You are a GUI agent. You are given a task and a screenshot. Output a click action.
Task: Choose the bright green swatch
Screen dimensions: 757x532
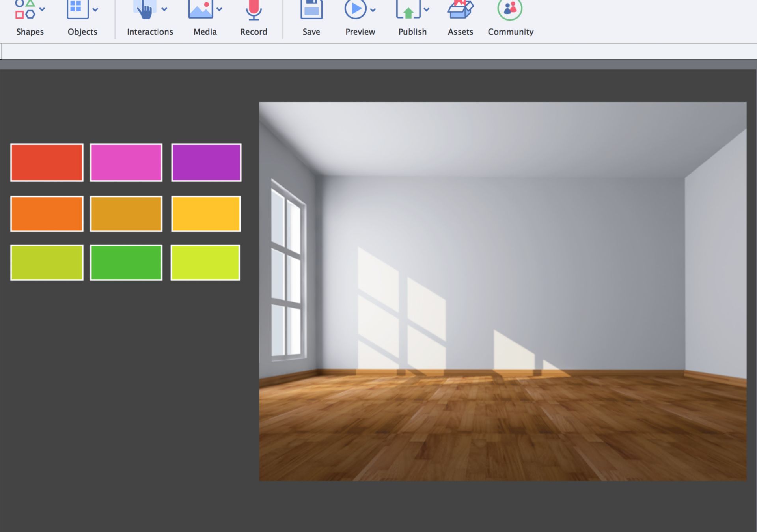click(126, 263)
